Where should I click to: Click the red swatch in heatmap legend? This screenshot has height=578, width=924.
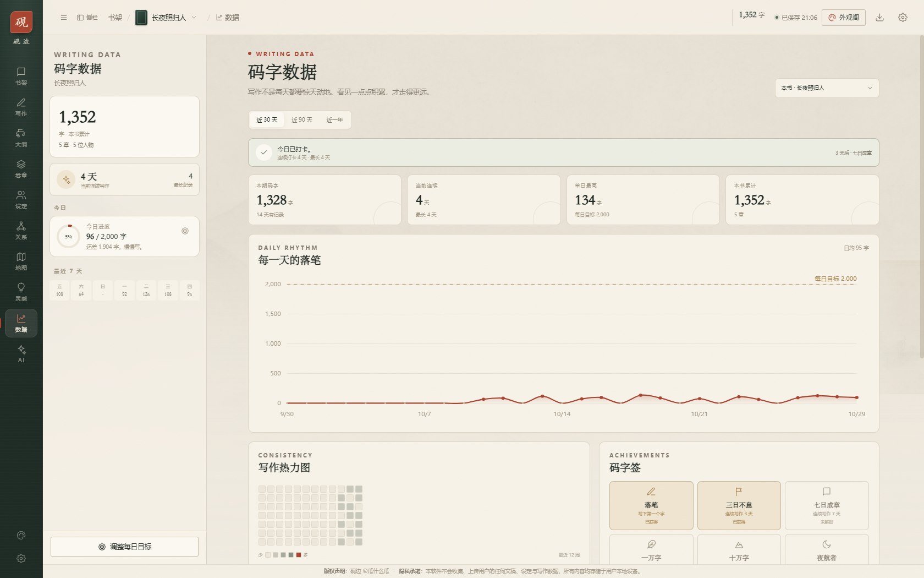(299, 555)
